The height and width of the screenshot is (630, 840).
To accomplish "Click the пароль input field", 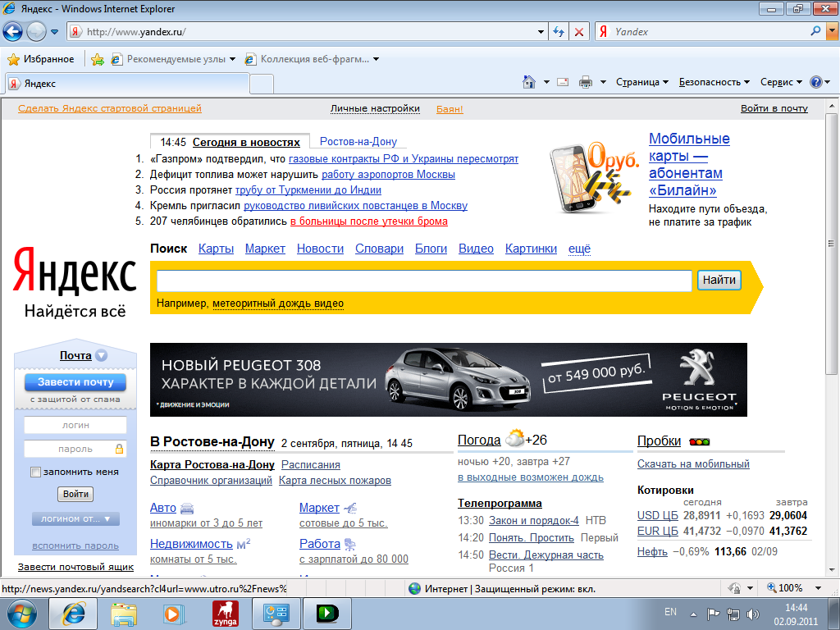I will coord(75,449).
